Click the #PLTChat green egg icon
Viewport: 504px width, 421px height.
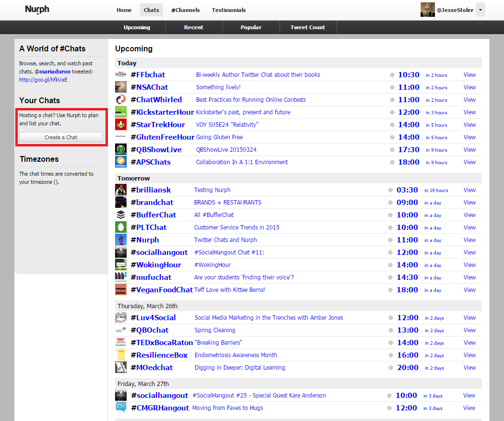click(x=121, y=228)
